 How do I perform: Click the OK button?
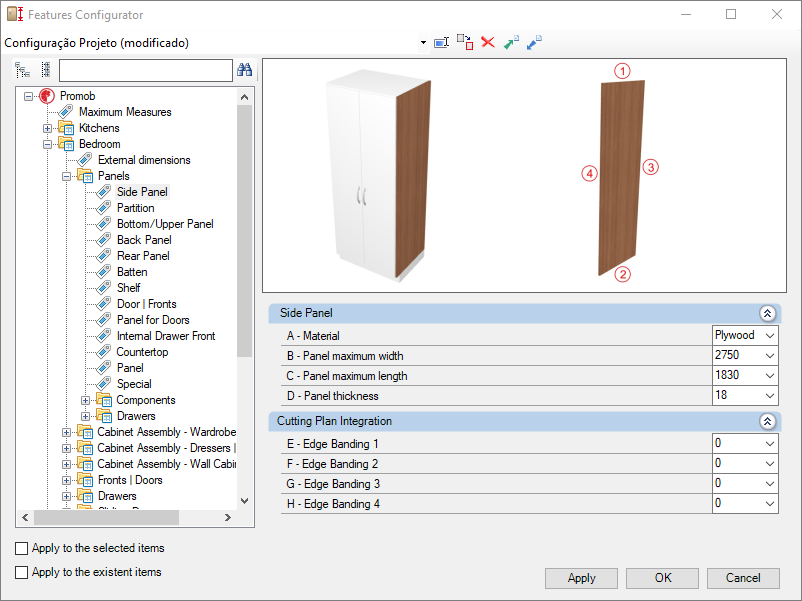[662, 578]
